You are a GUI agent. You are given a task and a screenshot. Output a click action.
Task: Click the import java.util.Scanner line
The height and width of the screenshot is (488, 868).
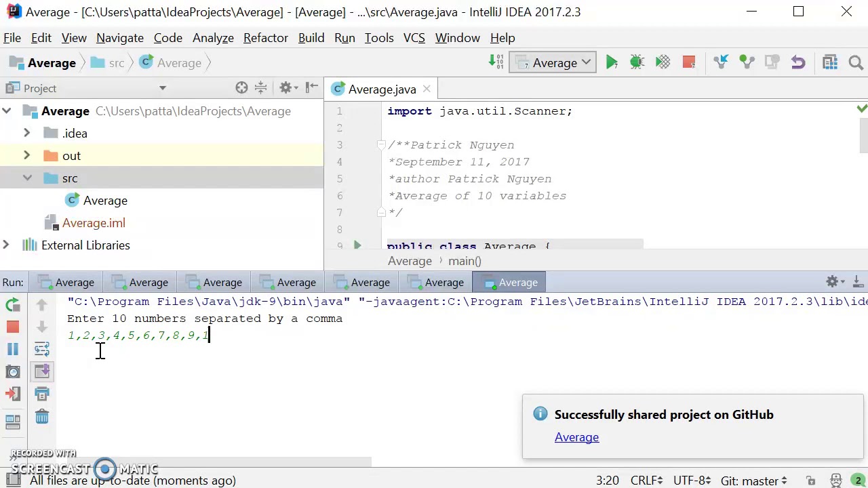click(x=480, y=111)
